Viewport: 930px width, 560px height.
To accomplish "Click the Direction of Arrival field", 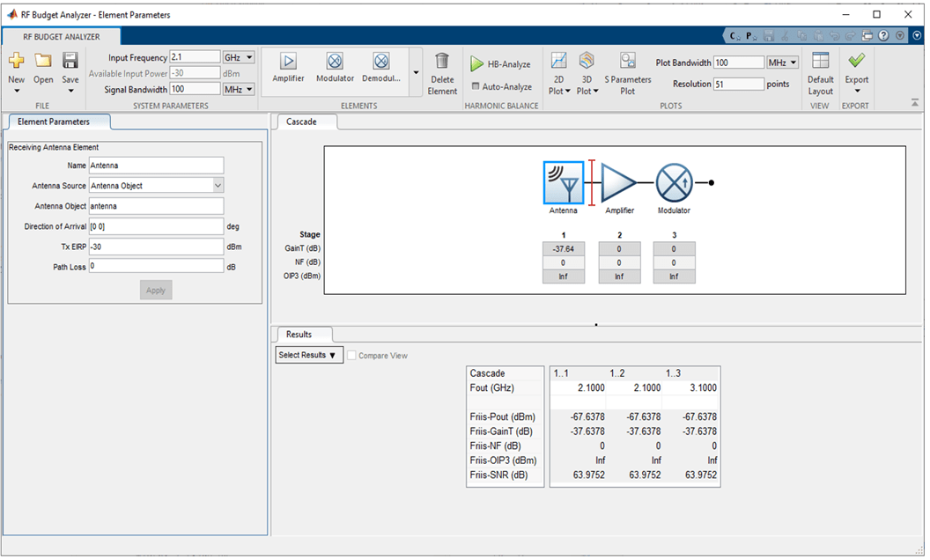I will point(157,226).
